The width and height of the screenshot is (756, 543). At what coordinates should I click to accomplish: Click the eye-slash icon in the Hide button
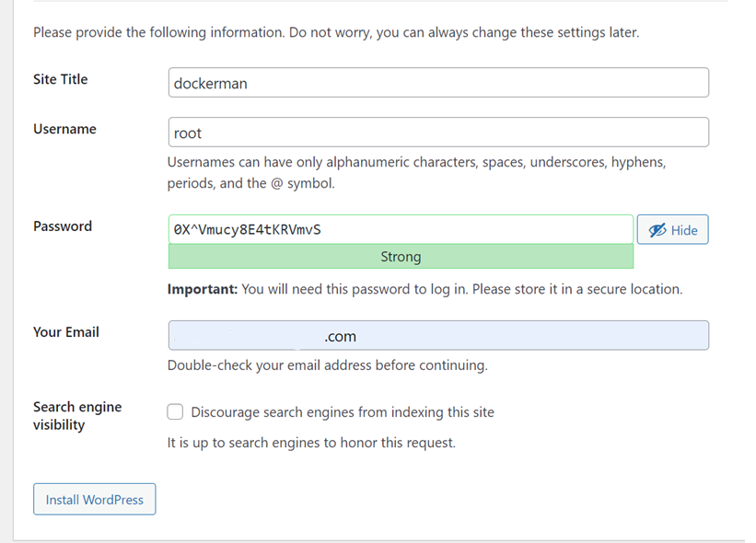click(x=657, y=230)
